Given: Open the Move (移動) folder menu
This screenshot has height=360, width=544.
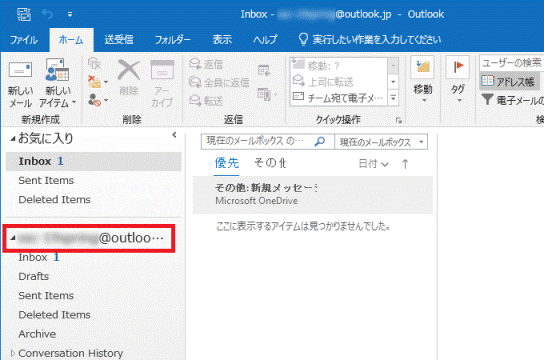Looking at the screenshot, I should (423, 80).
